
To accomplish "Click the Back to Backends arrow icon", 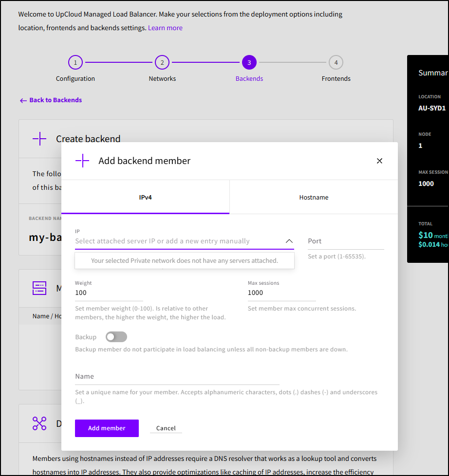I will coord(23,100).
